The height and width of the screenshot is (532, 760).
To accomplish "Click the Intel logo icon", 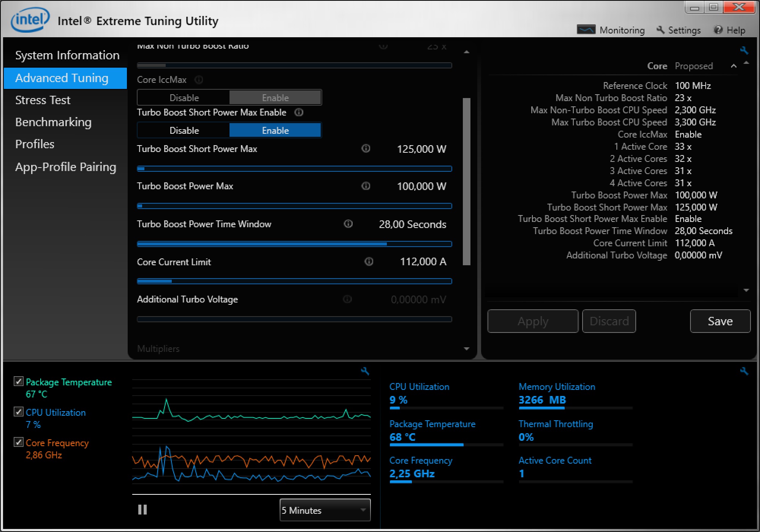I will point(30,19).
